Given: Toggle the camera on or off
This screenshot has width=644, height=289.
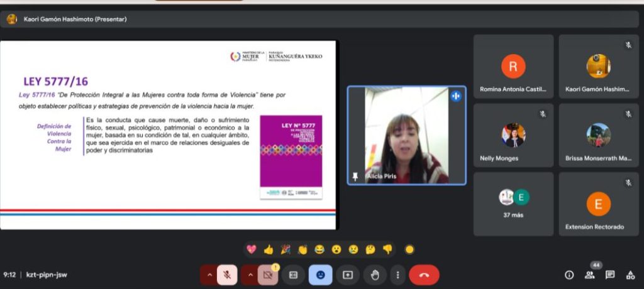Looking at the screenshot, I should (267, 275).
